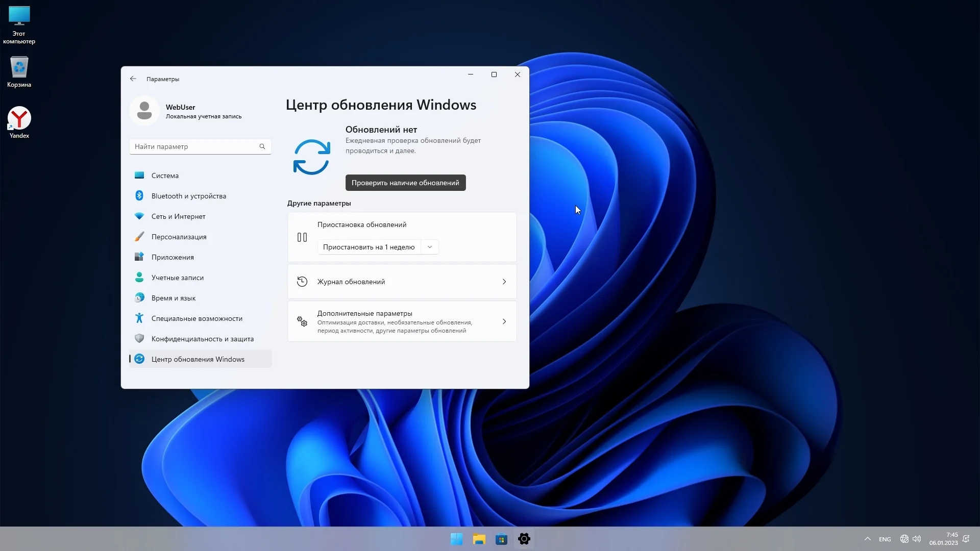980x551 pixels.
Task: Click the back arrow in Settings
Action: pyautogui.click(x=133, y=79)
